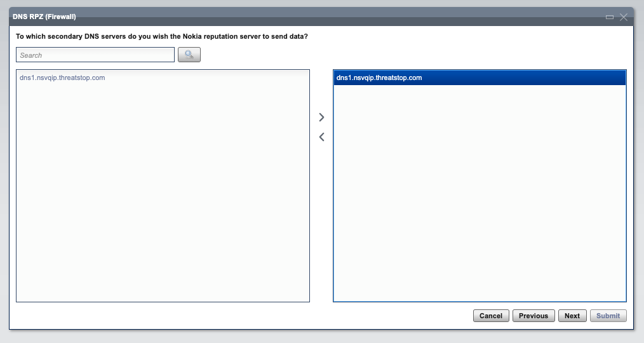Go back with the Previous button
Viewport: 644px width, 343px height.
click(533, 316)
